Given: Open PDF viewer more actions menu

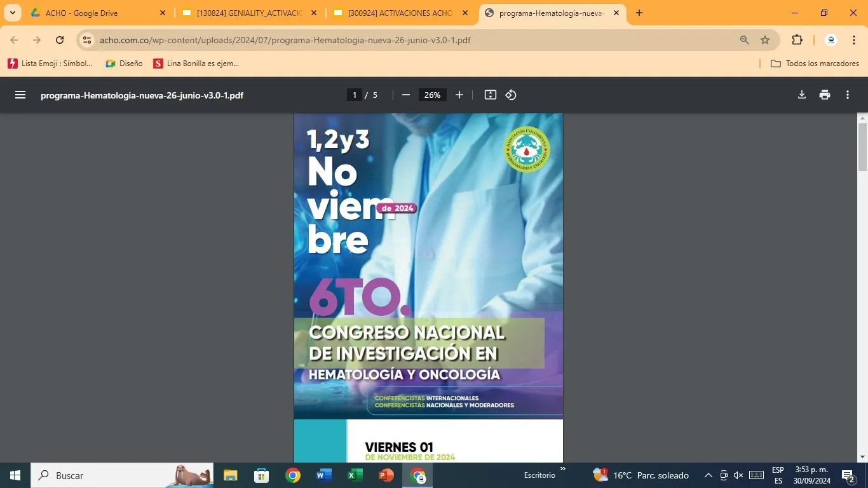Looking at the screenshot, I should point(848,95).
